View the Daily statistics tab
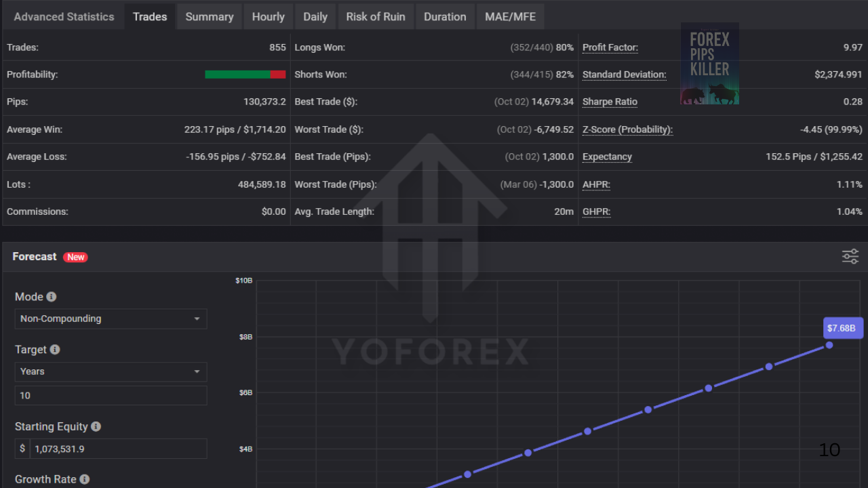 click(x=315, y=16)
